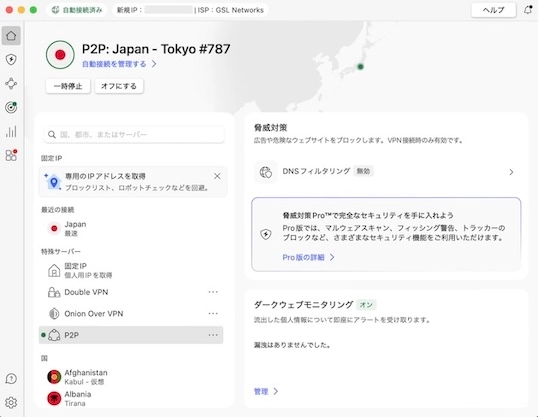Click the オン badge beside ダークウェブモニタリング

[366, 305]
